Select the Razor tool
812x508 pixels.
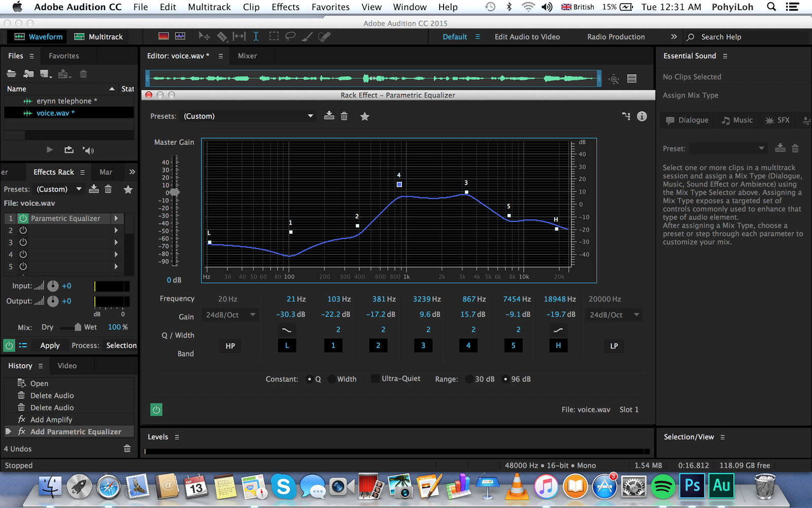point(222,36)
